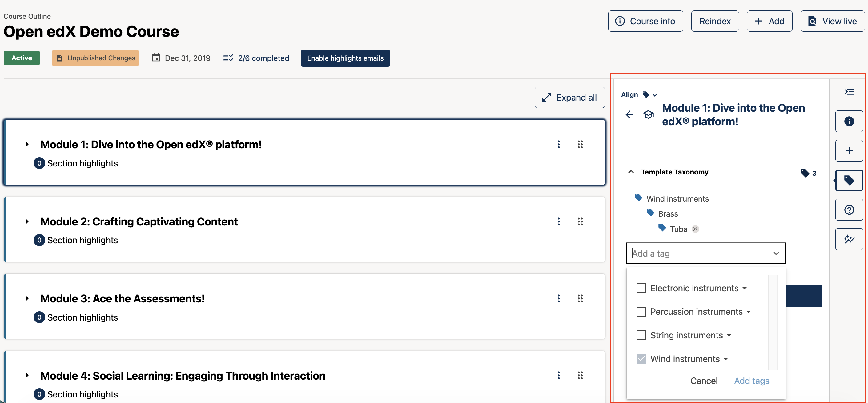This screenshot has height=403, width=868.
Task: Open the sidebar sparkle chart panel
Action: (849, 239)
